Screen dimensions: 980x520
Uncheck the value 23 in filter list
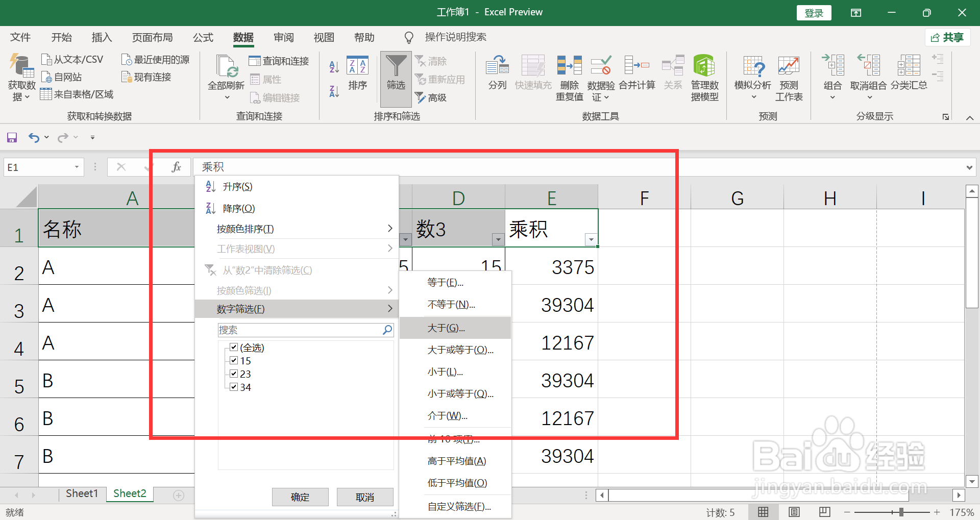(x=233, y=374)
